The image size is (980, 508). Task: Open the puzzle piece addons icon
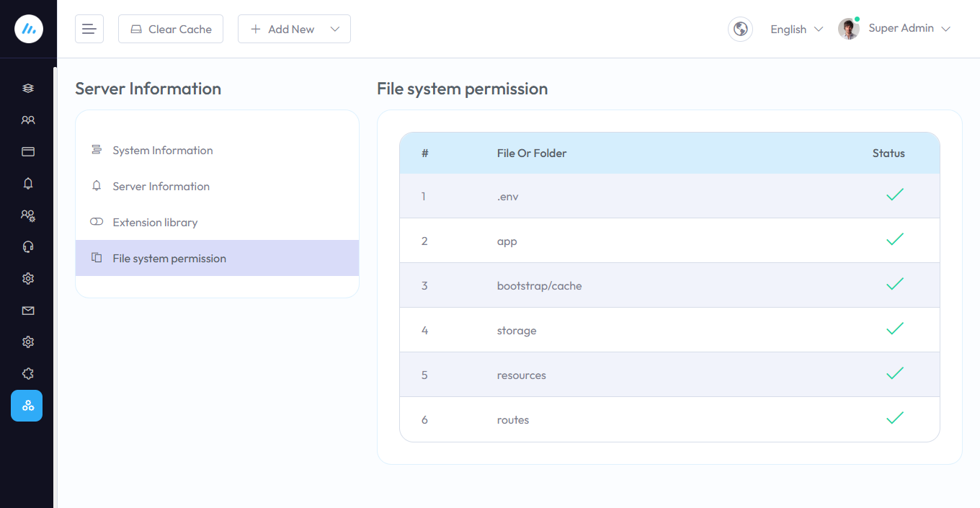pos(28,374)
